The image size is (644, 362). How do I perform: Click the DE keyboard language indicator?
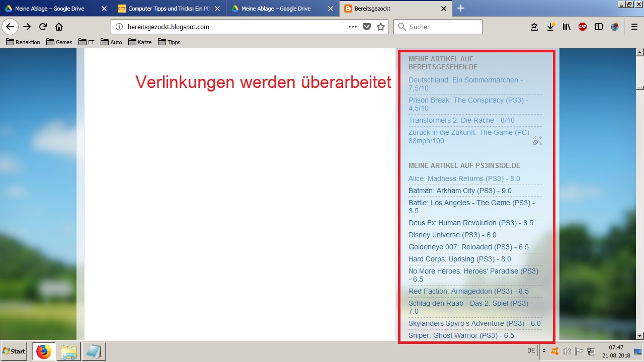(x=531, y=350)
